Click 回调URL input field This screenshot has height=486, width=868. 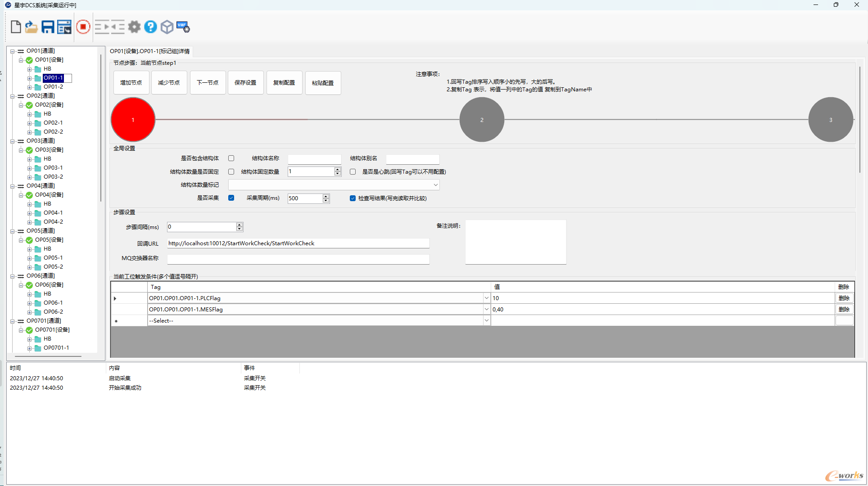click(298, 243)
